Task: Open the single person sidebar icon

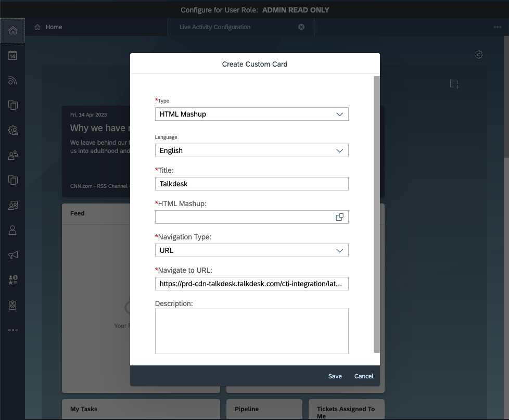Action: 12,230
